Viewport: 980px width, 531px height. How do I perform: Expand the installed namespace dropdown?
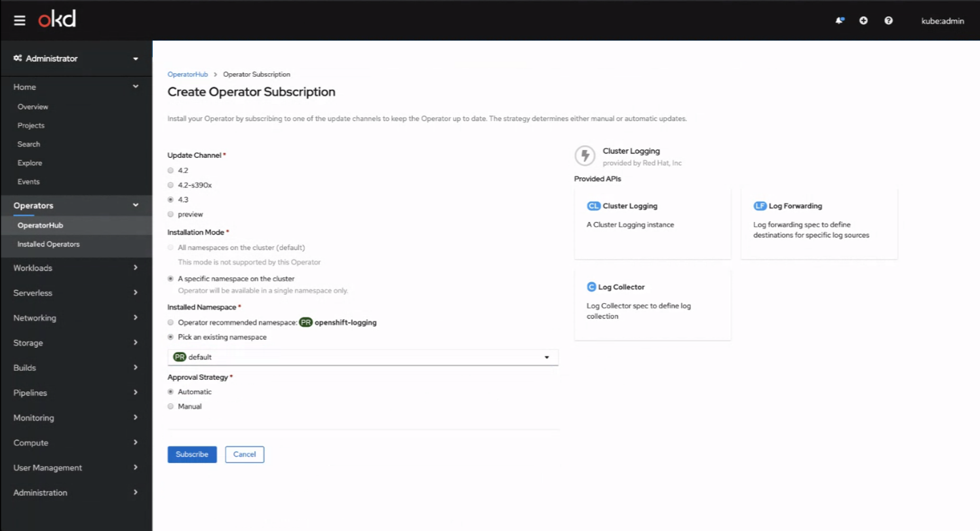[363, 357]
